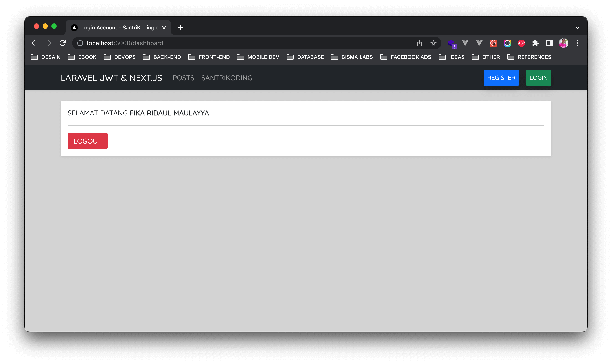
Task: Open Chrome three-dot menu
Action: tap(578, 43)
